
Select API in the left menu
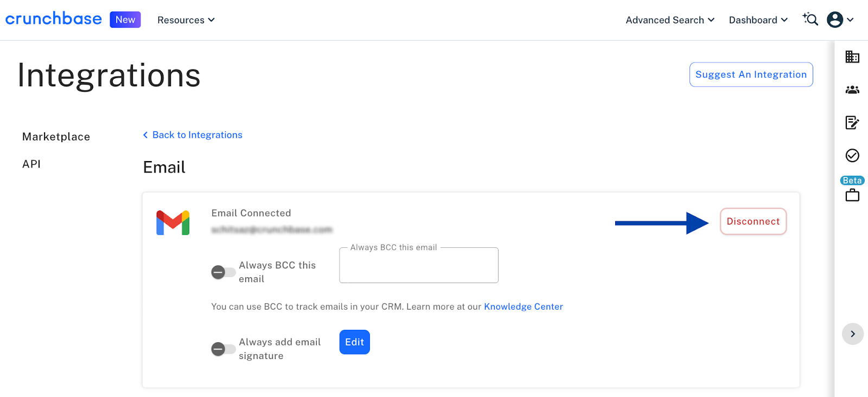[31, 164]
